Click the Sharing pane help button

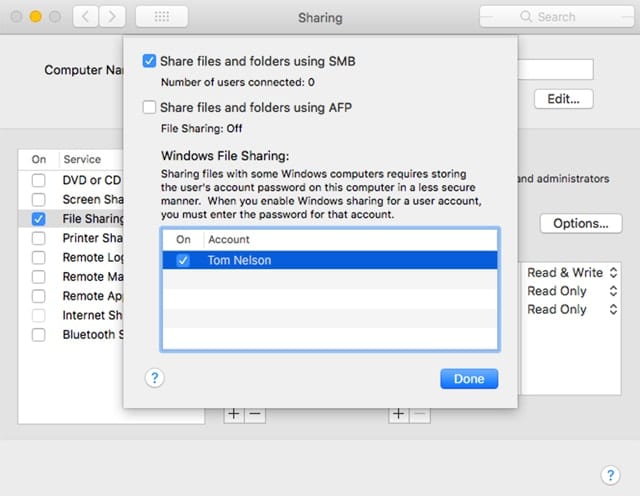click(x=609, y=474)
